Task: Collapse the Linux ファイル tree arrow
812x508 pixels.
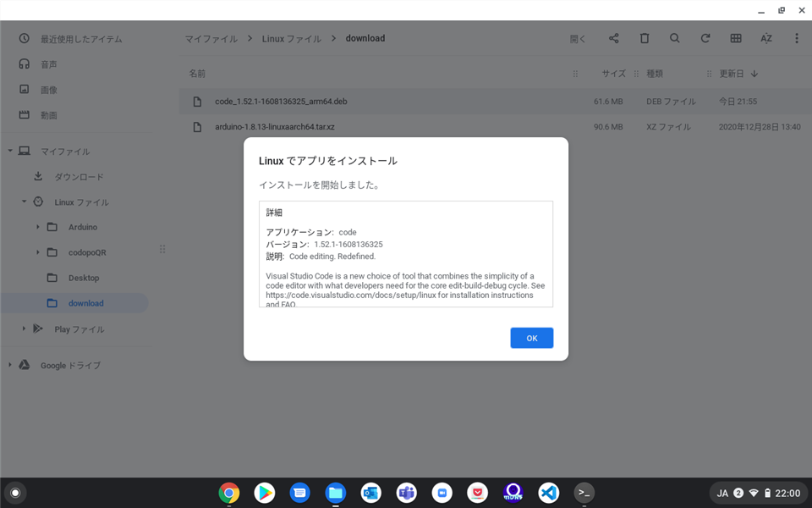Action: click(24, 202)
